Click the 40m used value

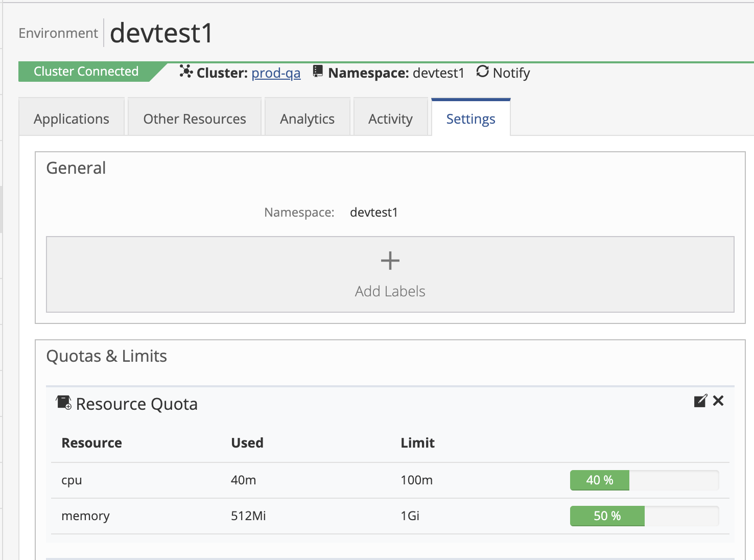(x=243, y=480)
